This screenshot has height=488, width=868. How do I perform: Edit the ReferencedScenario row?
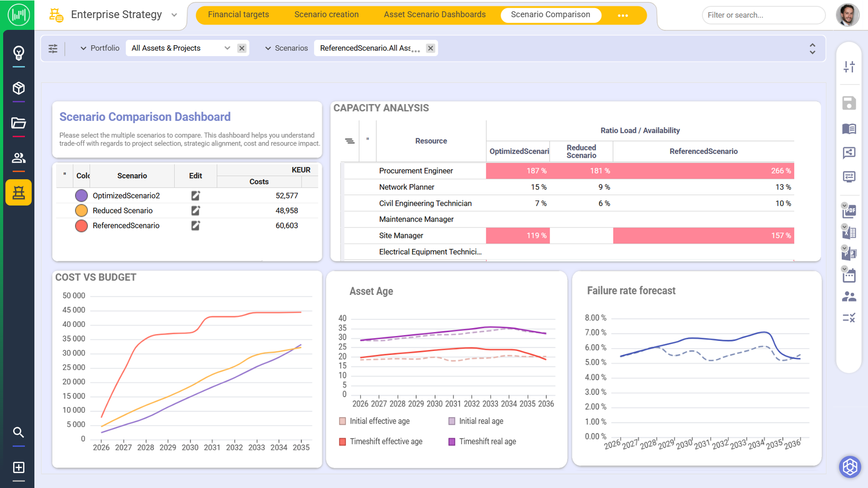coord(195,225)
